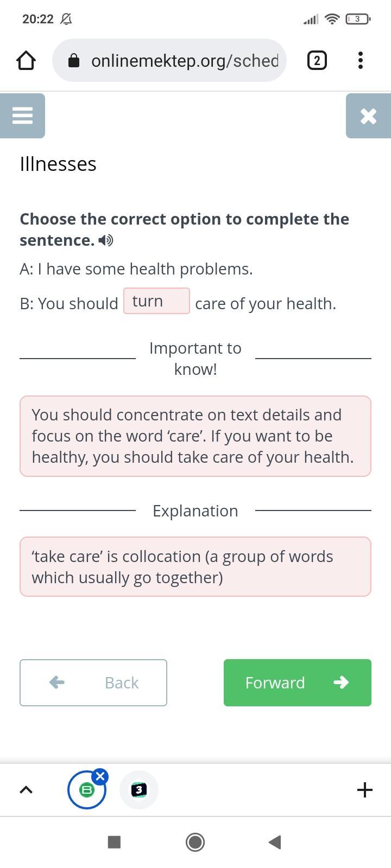Play the question audio speaker icon

106,240
